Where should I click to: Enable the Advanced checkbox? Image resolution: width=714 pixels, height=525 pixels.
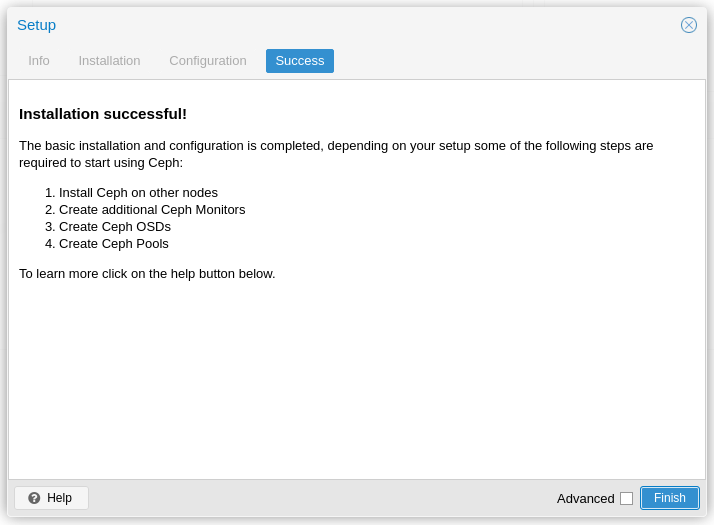[626, 498]
